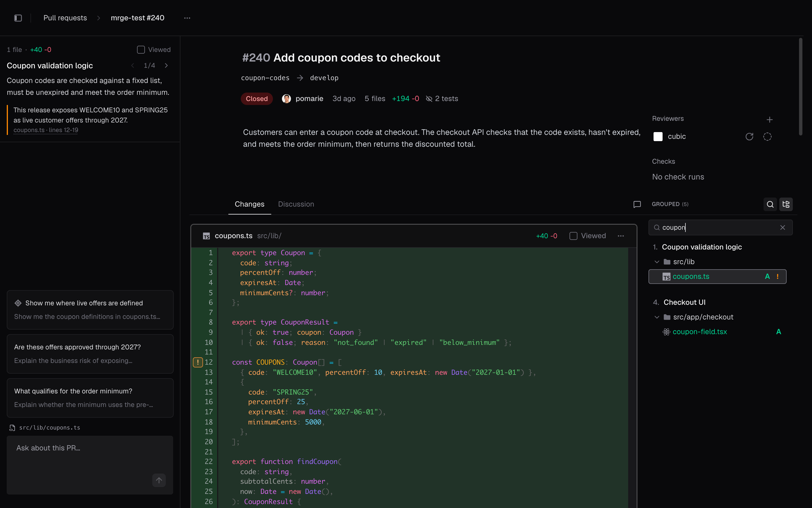The width and height of the screenshot is (812, 508).
Task: Click the develop target branch name
Action: [x=324, y=78]
